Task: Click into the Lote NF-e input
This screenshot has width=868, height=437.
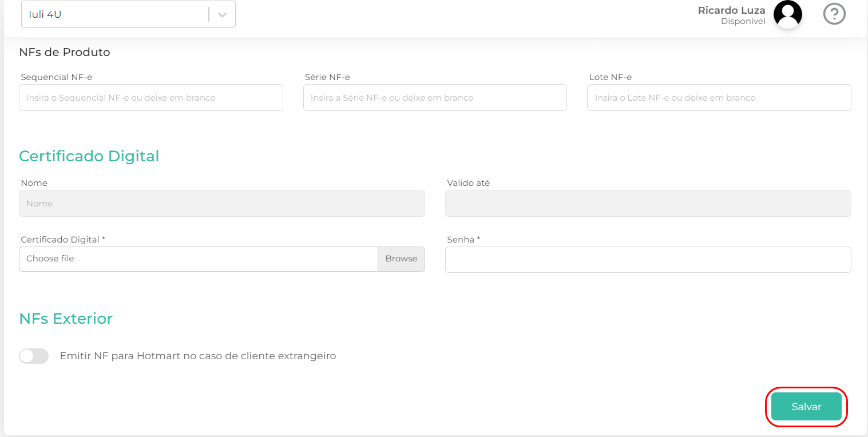Action: [x=719, y=98]
